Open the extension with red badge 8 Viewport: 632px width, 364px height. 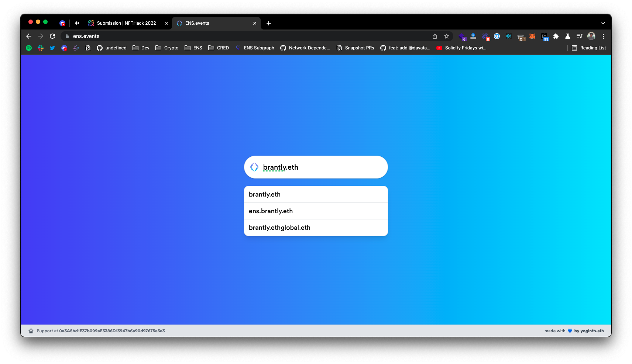click(x=485, y=37)
